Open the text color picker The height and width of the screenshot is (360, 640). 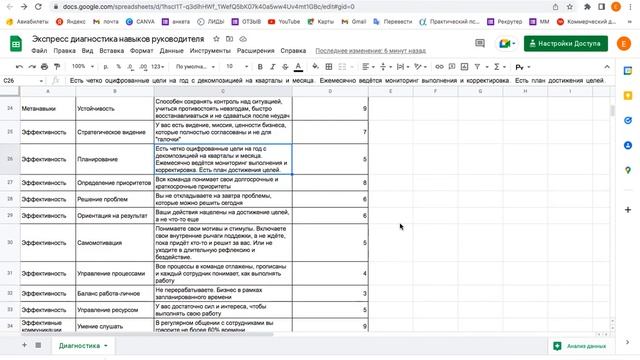point(298,67)
